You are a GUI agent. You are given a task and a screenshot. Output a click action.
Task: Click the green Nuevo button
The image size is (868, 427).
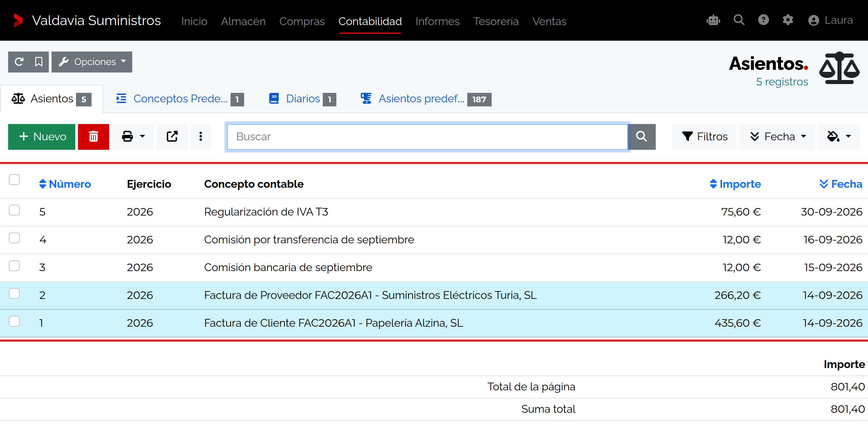[x=42, y=137]
